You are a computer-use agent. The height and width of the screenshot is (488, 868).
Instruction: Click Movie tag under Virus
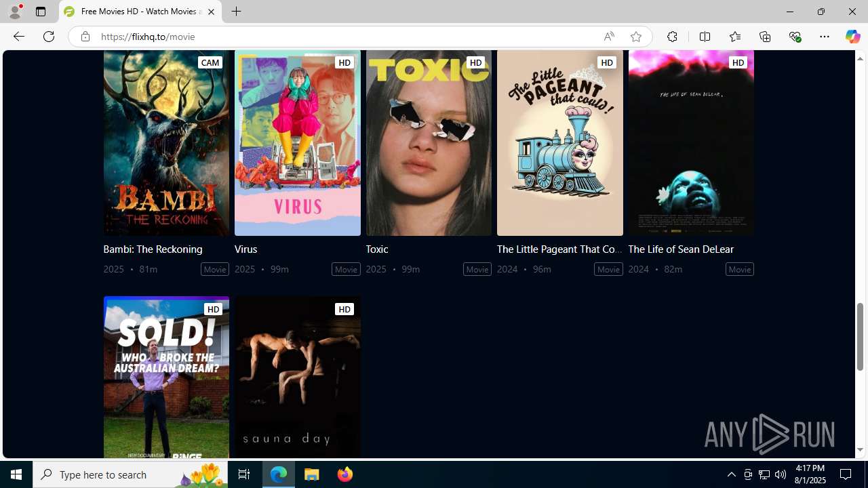coord(346,269)
